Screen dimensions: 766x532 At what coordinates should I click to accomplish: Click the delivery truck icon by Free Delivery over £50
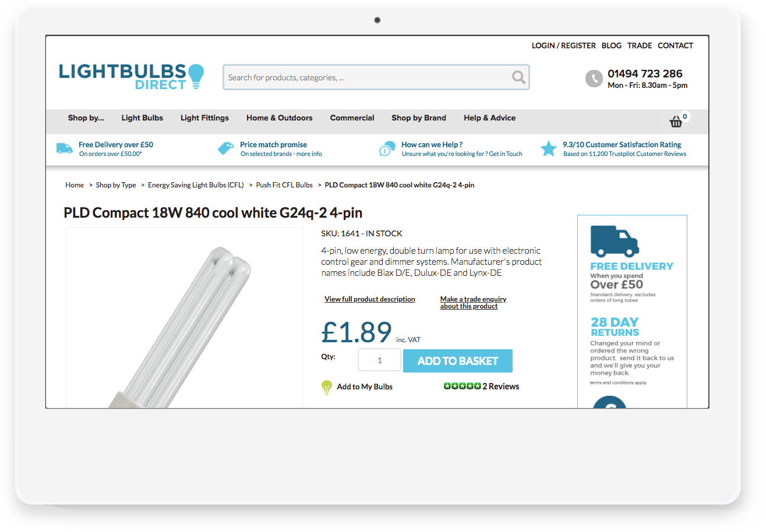(64, 148)
